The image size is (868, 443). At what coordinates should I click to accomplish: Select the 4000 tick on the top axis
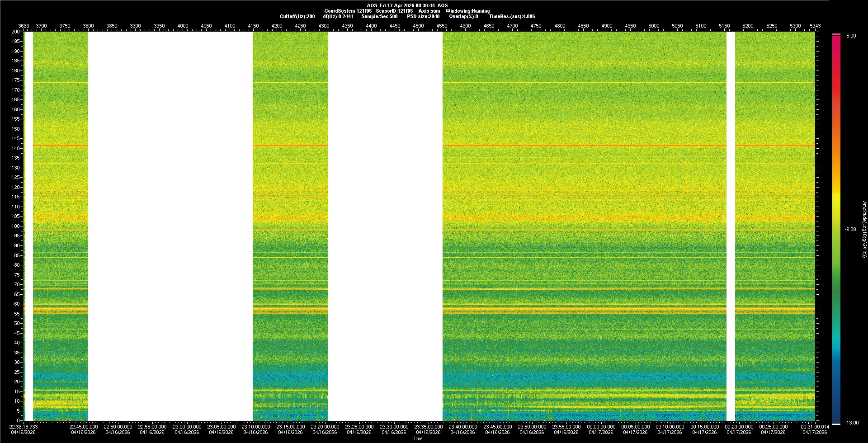pyautogui.click(x=183, y=26)
